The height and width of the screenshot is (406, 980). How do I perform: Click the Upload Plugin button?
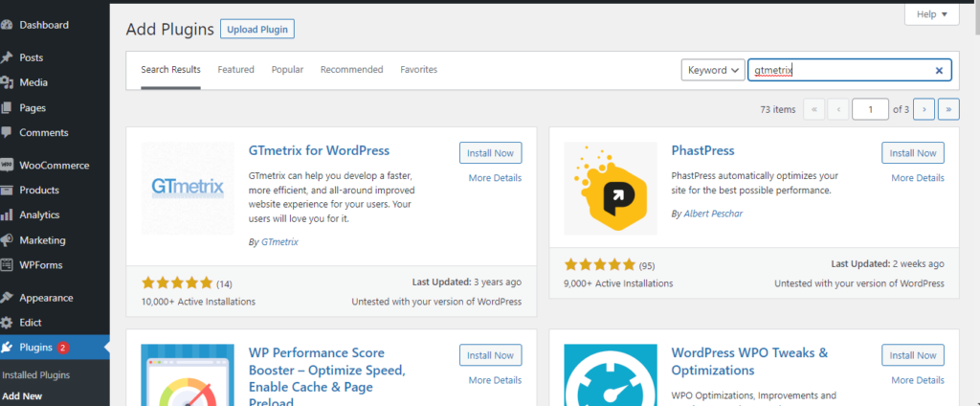pos(257,30)
